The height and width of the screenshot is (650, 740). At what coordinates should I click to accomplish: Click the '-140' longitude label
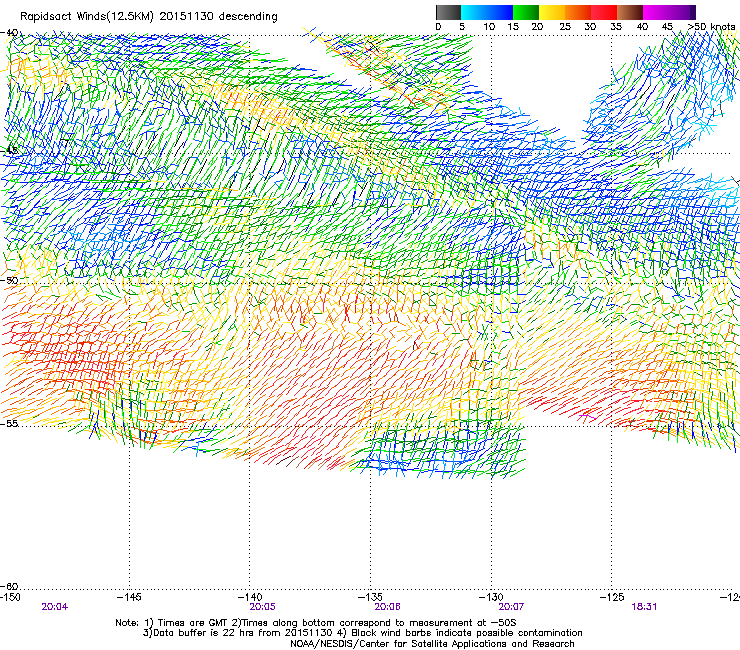(250, 597)
